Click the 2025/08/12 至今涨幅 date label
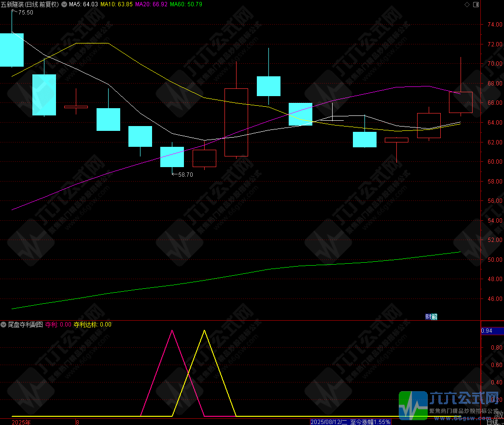This screenshot has width=504, height=425. point(350,422)
